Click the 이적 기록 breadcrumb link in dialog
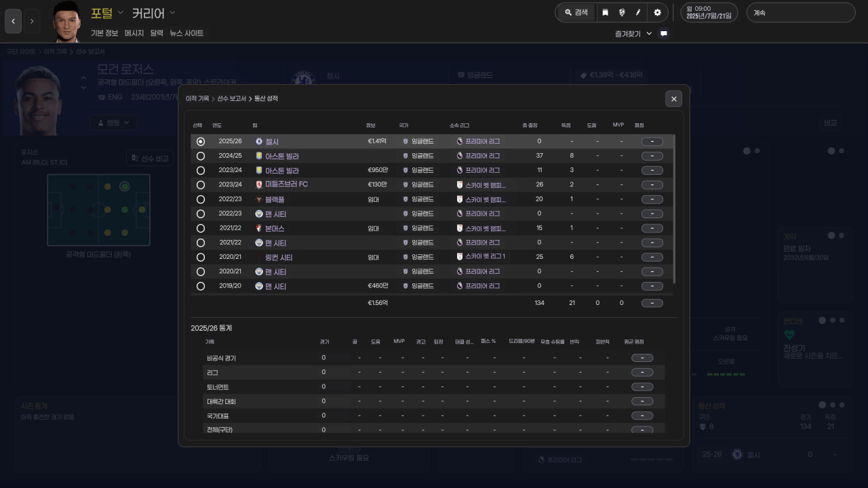Screen dimensions: 868x488 pos(197,99)
